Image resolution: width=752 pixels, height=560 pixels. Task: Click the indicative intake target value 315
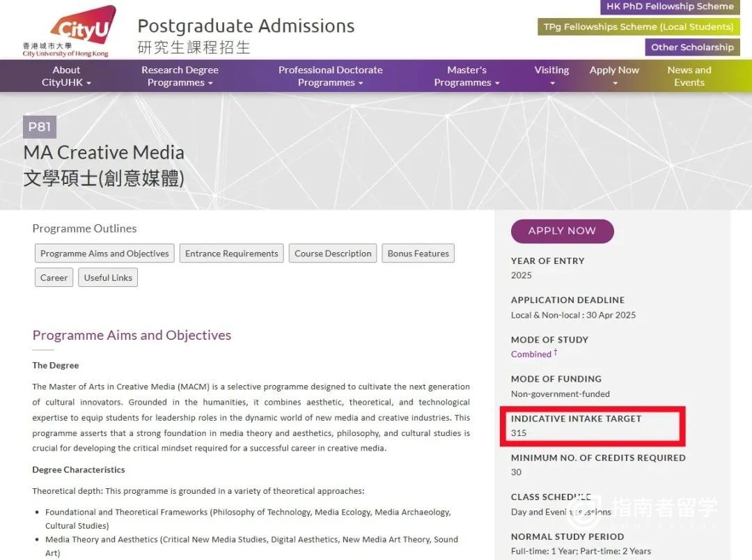pos(519,433)
